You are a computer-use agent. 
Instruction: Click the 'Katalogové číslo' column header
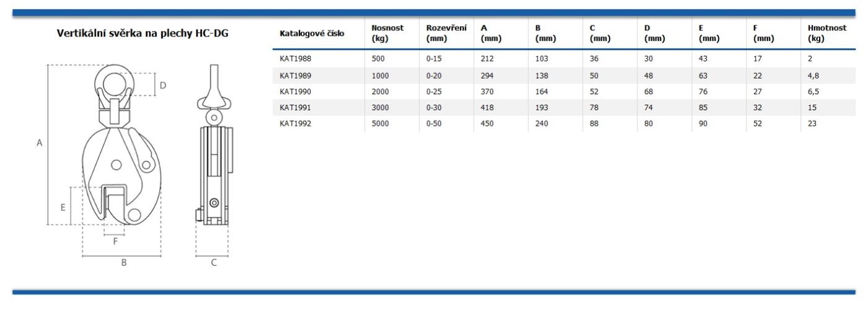pos(312,33)
